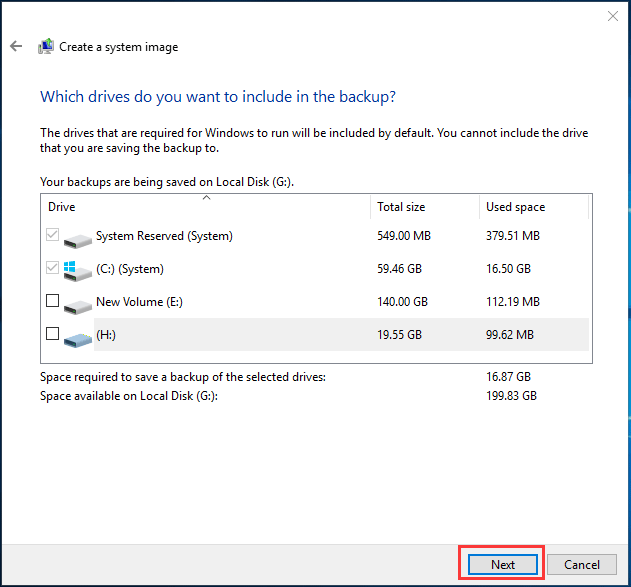Click the 99.62 MB used space value
The width and height of the screenshot is (631, 587).
click(x=509, y=335)
